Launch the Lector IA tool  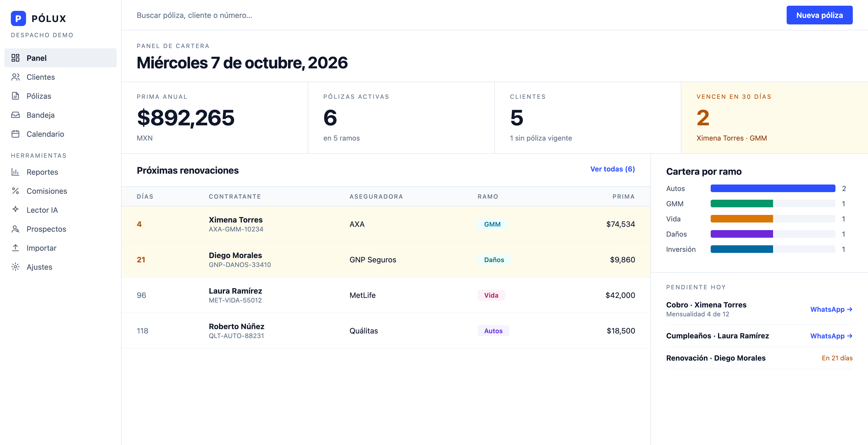click(60, 210)
